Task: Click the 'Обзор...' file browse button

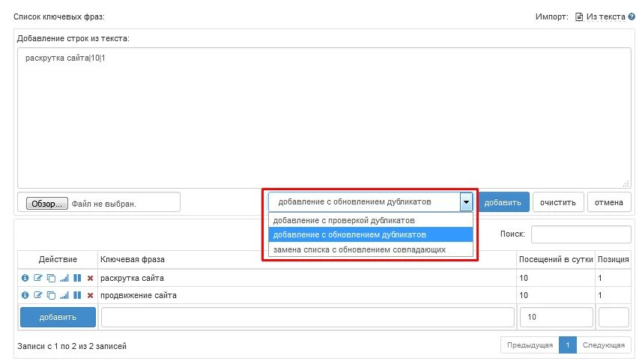Action: pyautogui.click(x=47, y=203)
